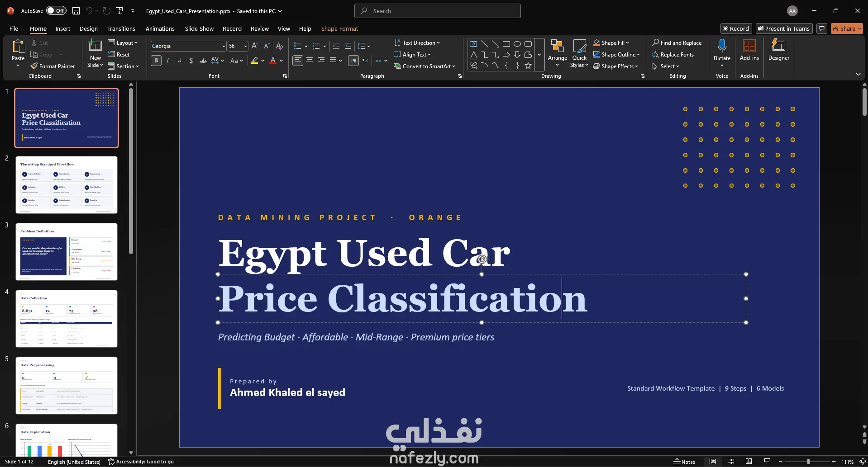The image size is (868, 467).
Task: Expand the Section dropdown
Action: 124,66
